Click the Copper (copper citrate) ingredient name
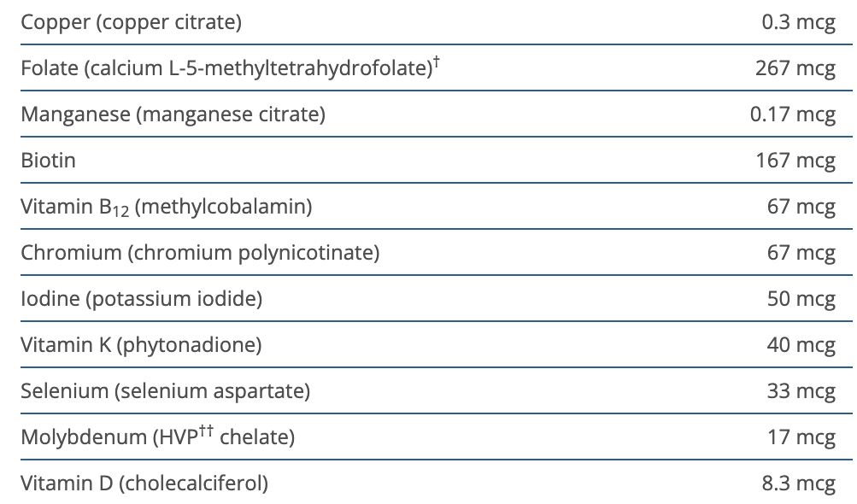Image resolution: width=857 pixels, height=504 pixels. (131, 22)
